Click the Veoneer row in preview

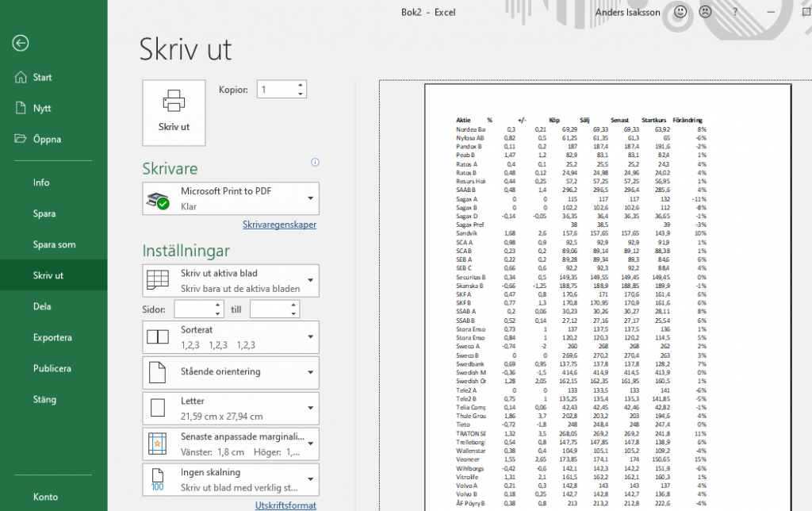pos(581,459)
